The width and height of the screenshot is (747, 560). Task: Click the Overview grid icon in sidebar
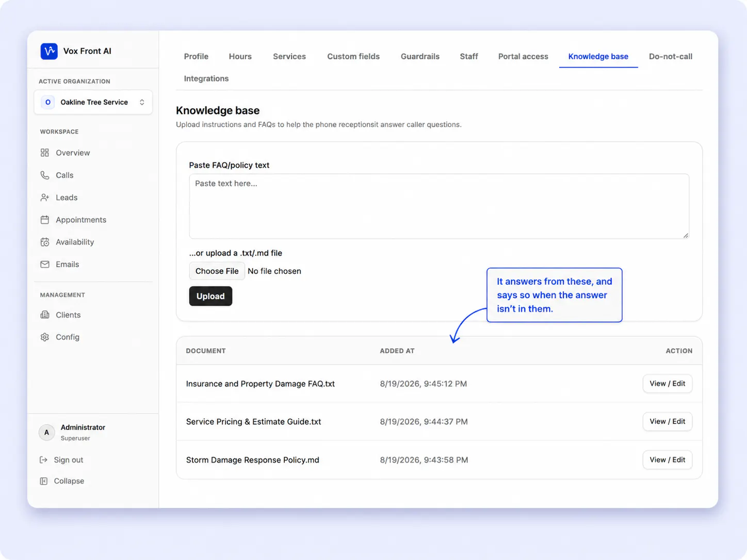coord(45,153)
